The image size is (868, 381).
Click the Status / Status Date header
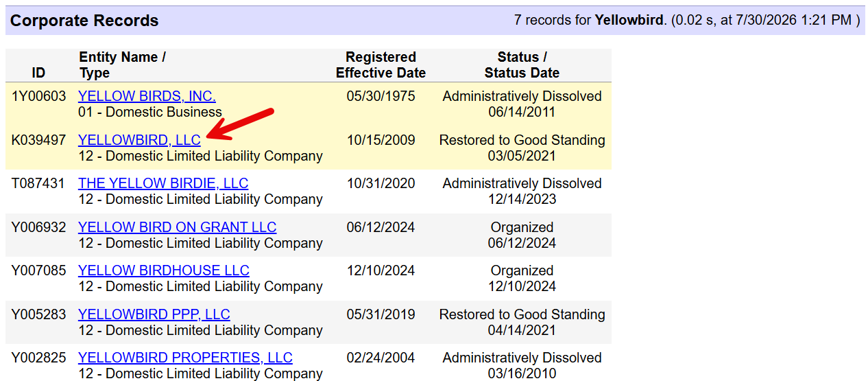[x=522, y=65]
